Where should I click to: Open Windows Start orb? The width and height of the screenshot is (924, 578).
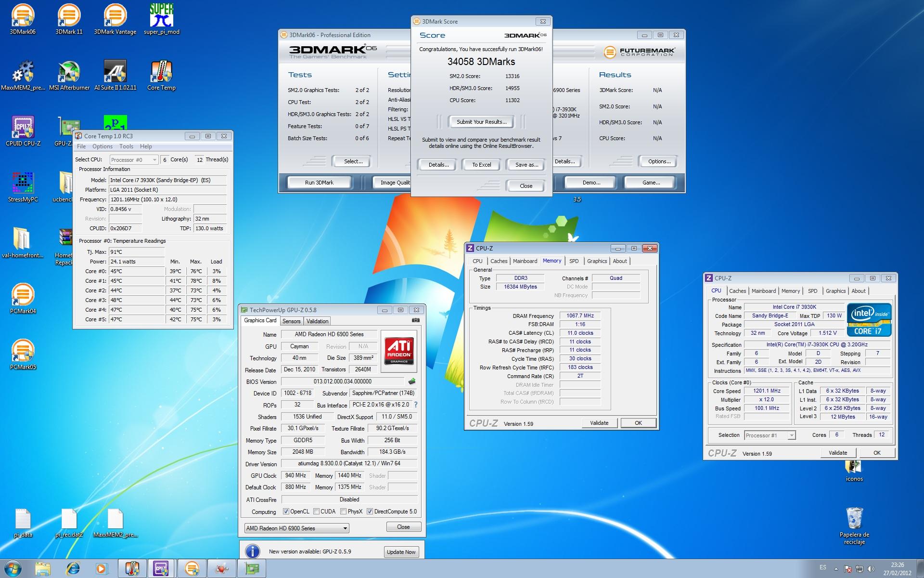tap(13, 568)
